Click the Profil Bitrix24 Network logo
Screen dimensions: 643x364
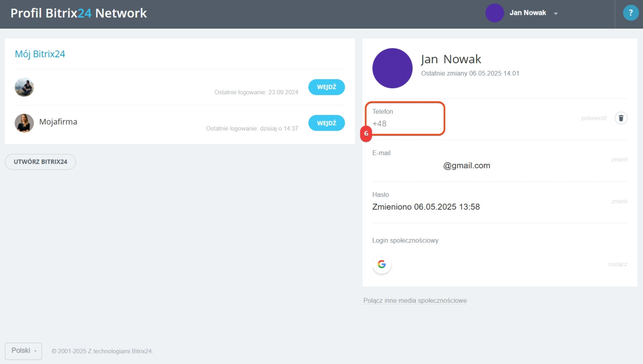pos(79,13)
